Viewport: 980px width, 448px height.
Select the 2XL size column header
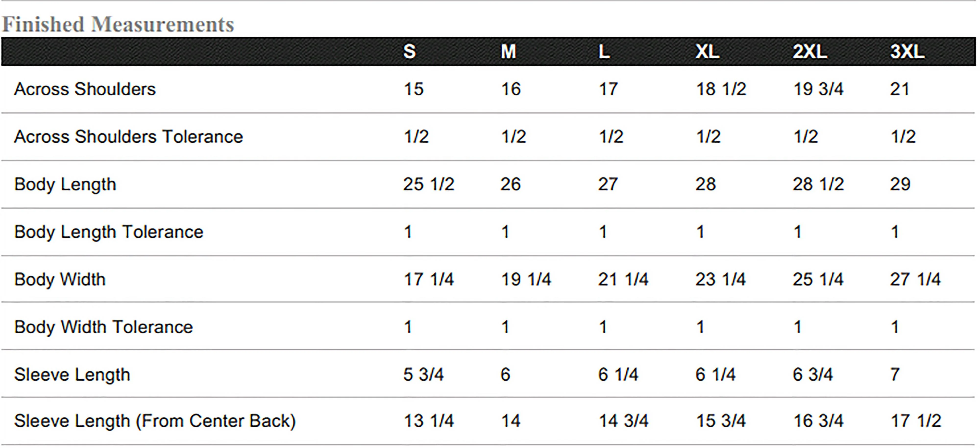(809, 51)
